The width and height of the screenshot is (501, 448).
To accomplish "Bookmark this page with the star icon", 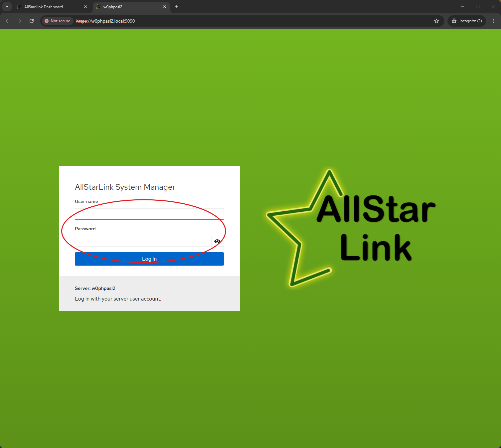I will pos(436,21).
